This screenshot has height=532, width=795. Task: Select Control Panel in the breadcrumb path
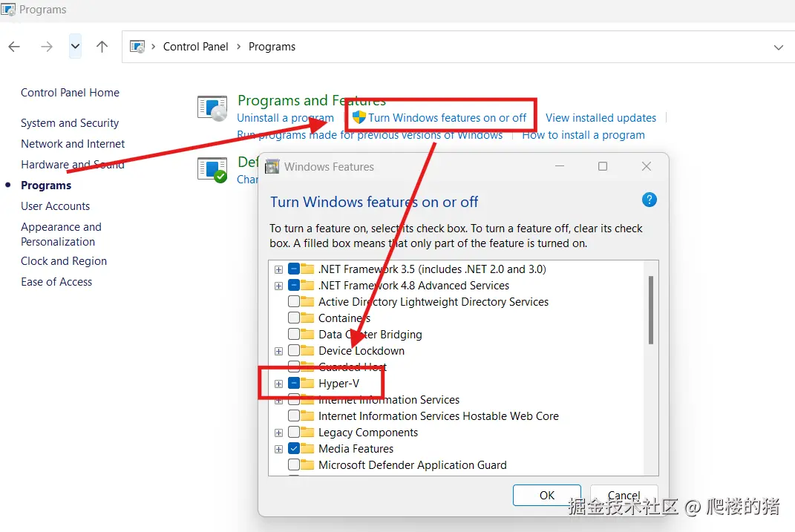coord(196,47)
